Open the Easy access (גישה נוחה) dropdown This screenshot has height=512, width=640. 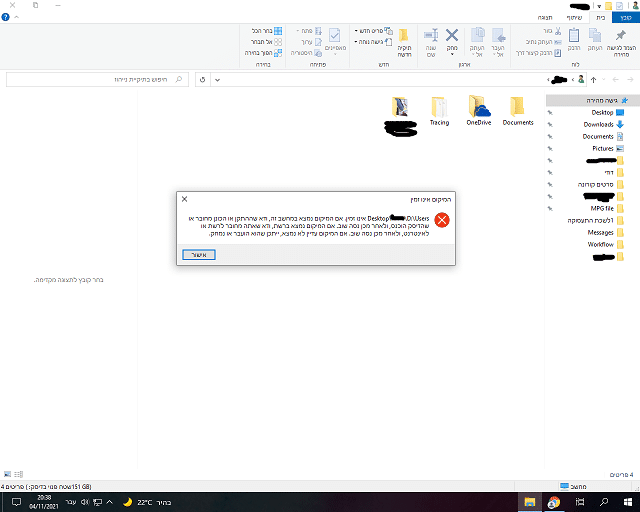pos(373,42)
